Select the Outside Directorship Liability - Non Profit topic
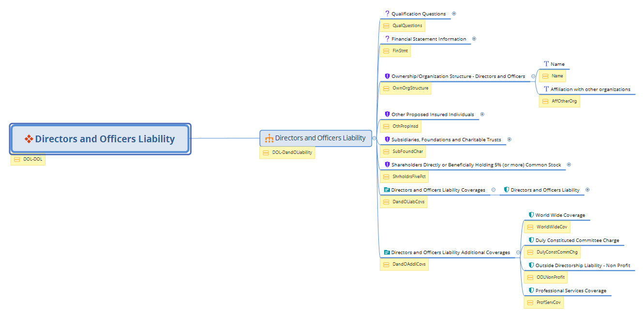This screenshot has width=644, height=316. tap(583, 266)
